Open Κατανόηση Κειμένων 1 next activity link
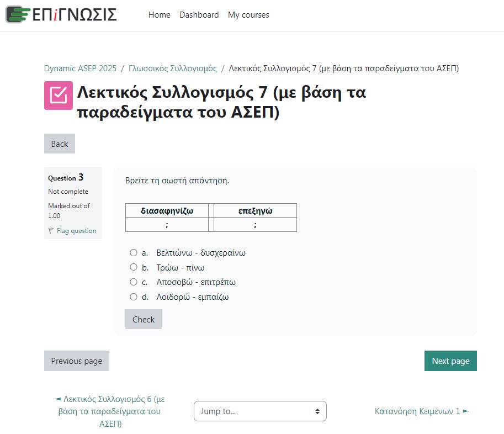Image resolution: width=504 pixels, height=434 pixels. click(x=422, y=411)
